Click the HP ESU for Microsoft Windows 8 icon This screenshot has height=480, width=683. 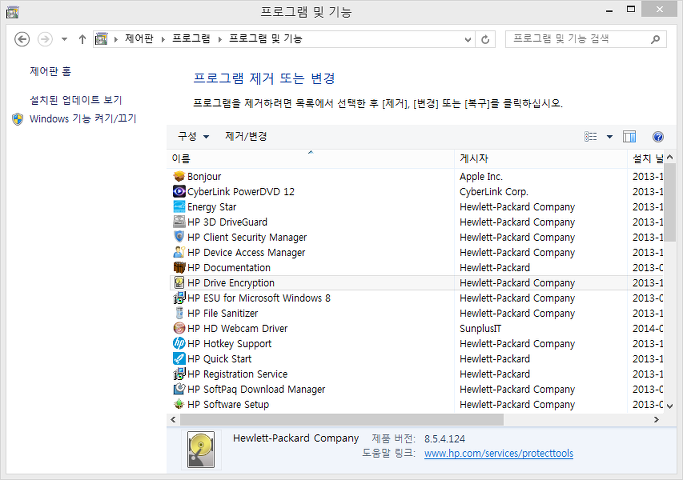179,298
